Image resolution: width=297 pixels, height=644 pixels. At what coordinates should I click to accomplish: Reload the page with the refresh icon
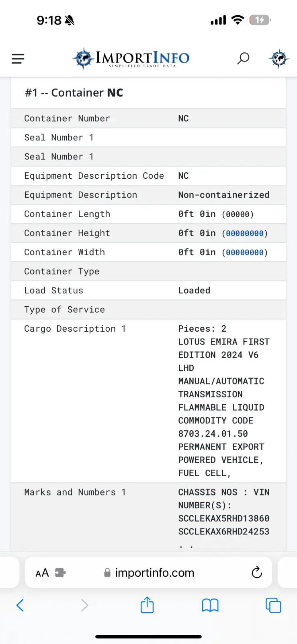256,572
